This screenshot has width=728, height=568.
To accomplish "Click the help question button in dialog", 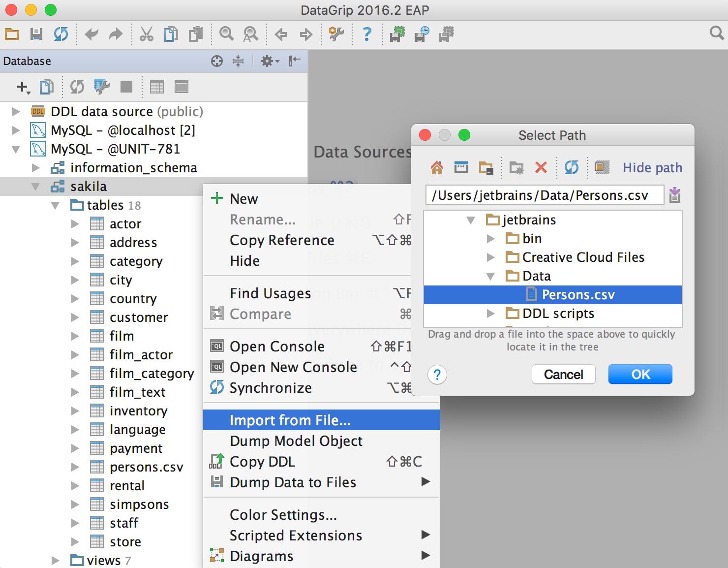I will click(x=437, y=375).
